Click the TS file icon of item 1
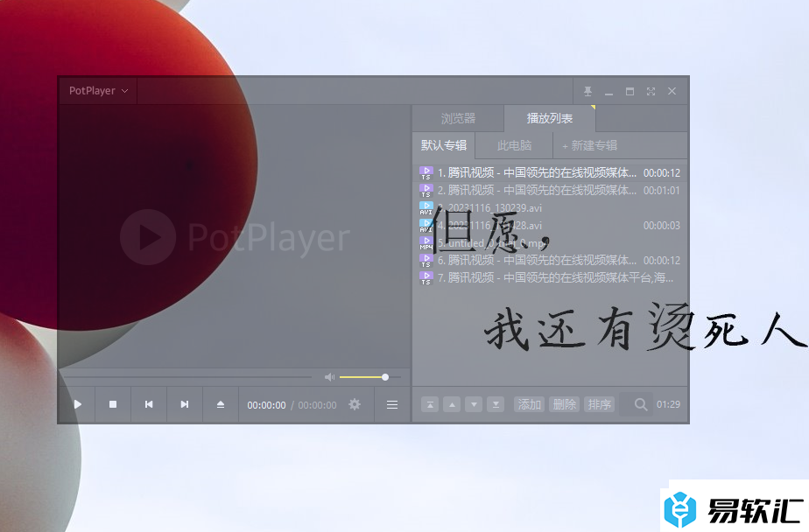 coord(426,173)
